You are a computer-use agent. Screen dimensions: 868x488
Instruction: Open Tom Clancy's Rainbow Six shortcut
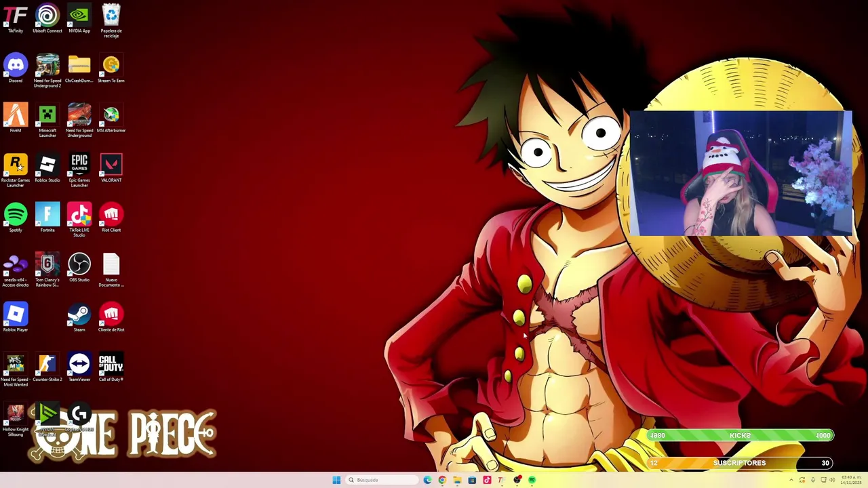[x=47, y=270]
